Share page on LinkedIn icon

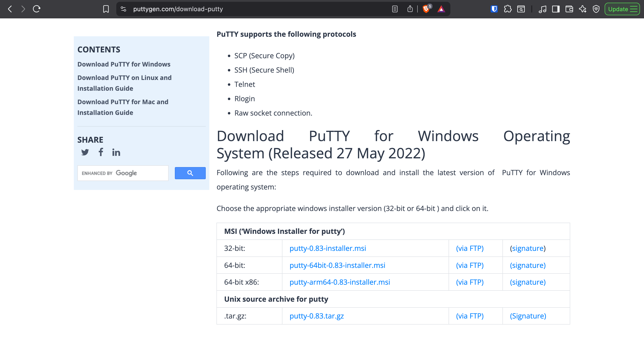point(116,153)
